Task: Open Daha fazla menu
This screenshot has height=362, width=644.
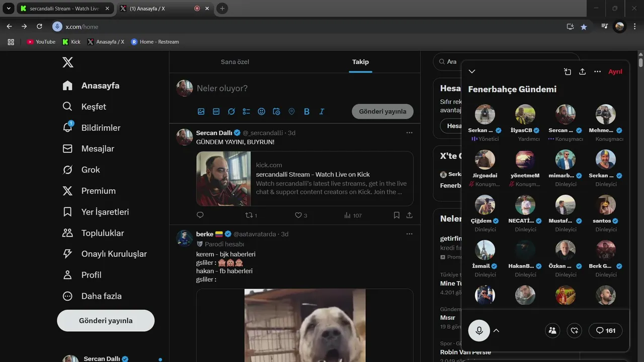Action: pos(92,296)
